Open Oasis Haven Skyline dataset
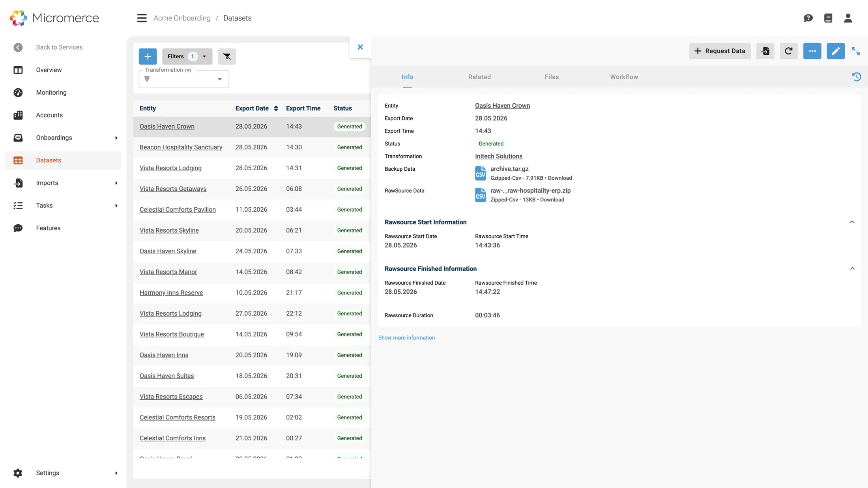The width and height of the screenshot is (868, 488). tap(168, 251)
